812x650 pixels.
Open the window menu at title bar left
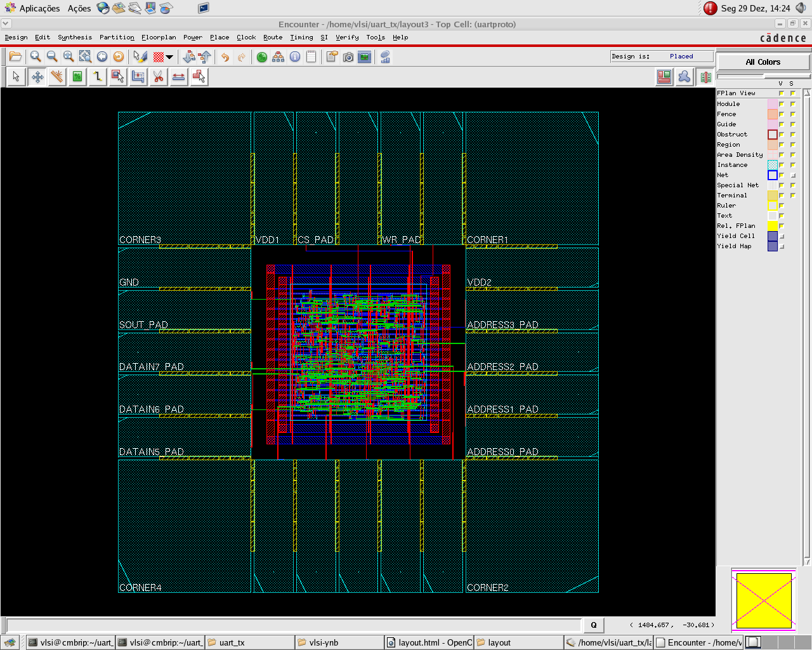pyautogui.click(x=6, y=24)
